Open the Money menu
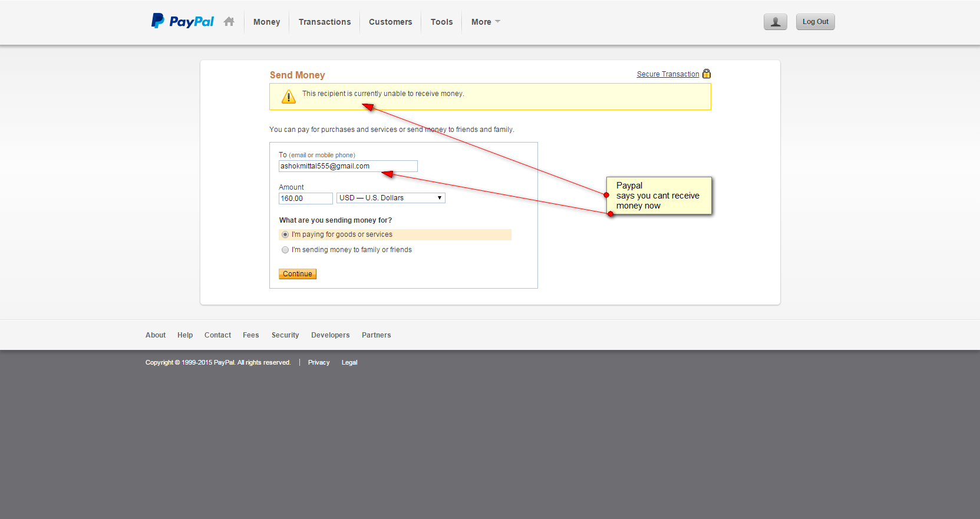The image size is (980, 519). (x=266, y=22)
